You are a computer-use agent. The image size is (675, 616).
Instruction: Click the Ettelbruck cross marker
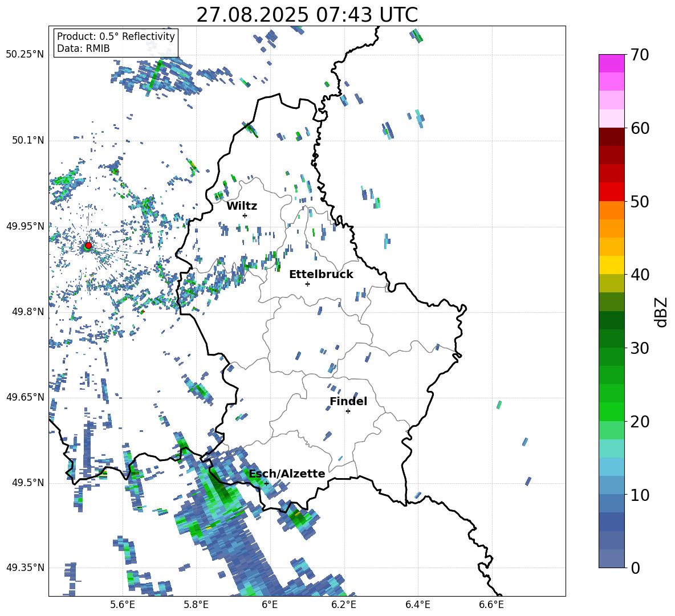(307, 284)
